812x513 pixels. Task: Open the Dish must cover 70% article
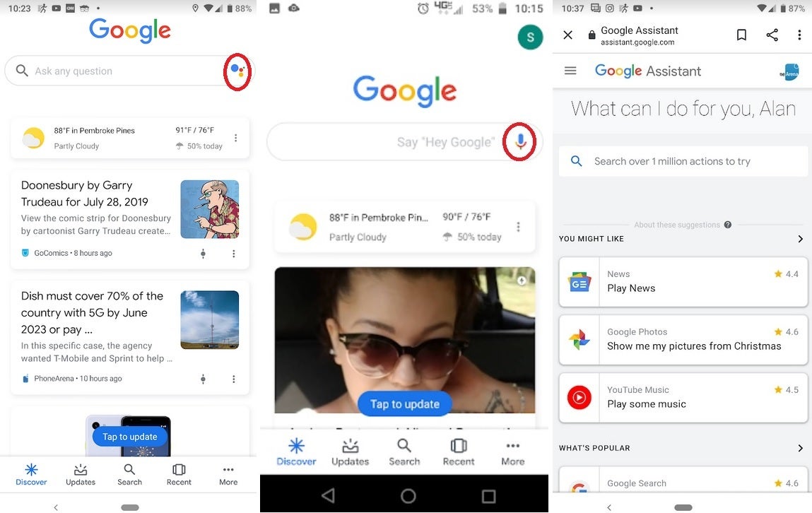coord(92,312)
